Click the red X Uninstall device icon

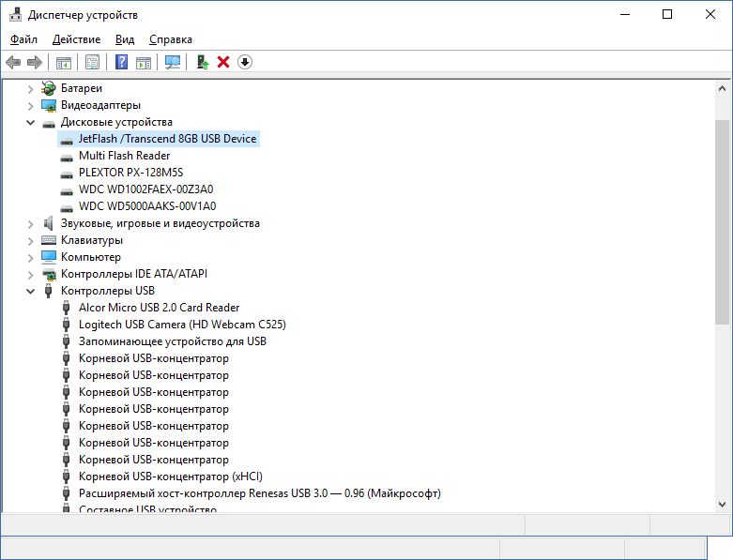point(223,62)
